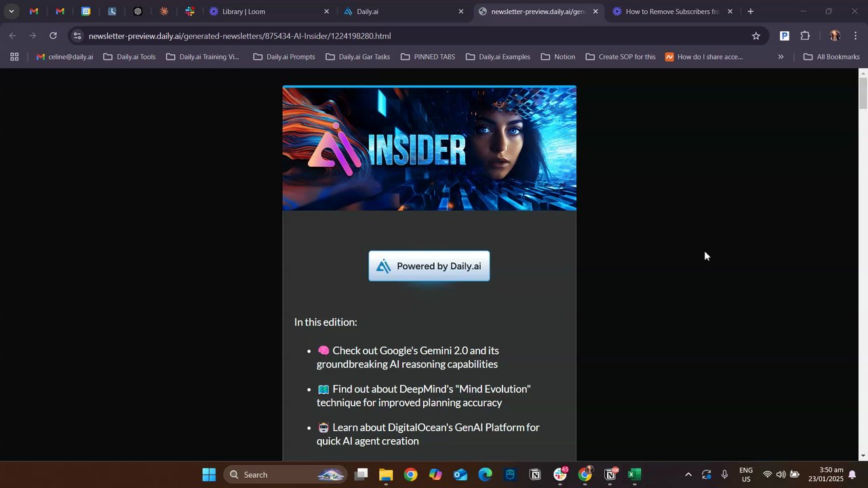Open the PINNED TABS bookmark folder

point(428,57)
